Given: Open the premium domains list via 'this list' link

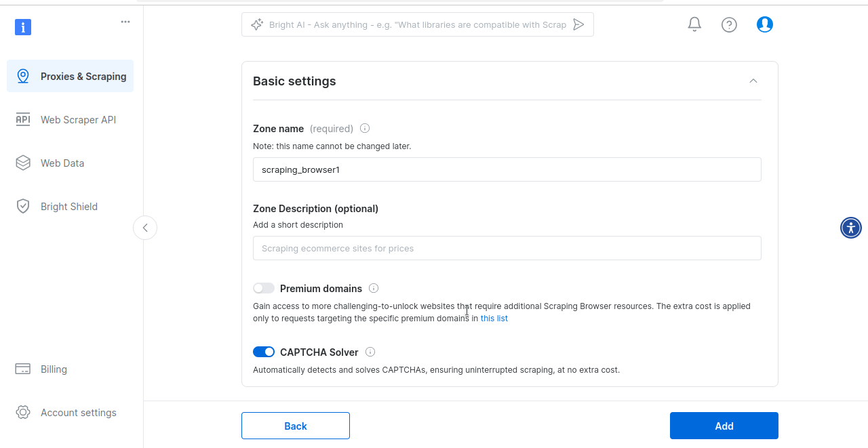Looking at the screenshot, I should coord(494,318).
